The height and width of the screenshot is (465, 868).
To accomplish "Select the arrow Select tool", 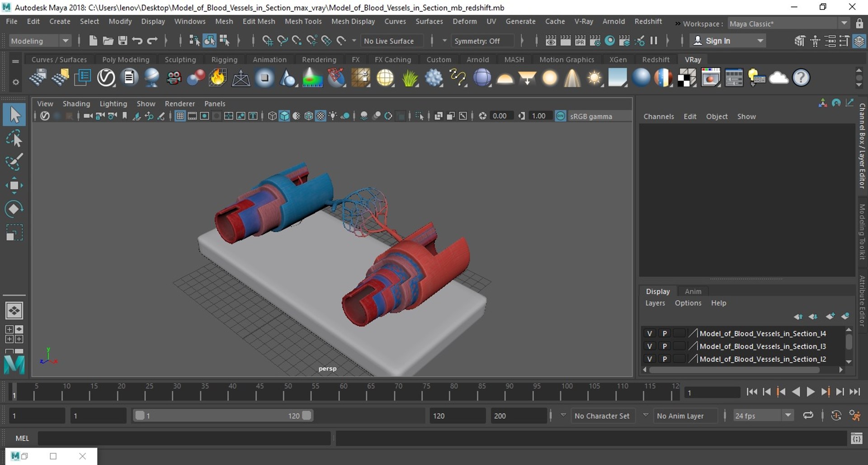I will [x=14, y=114].
